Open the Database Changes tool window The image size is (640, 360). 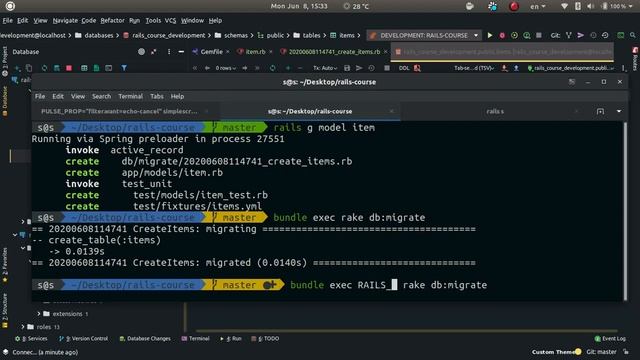(145, 339)
